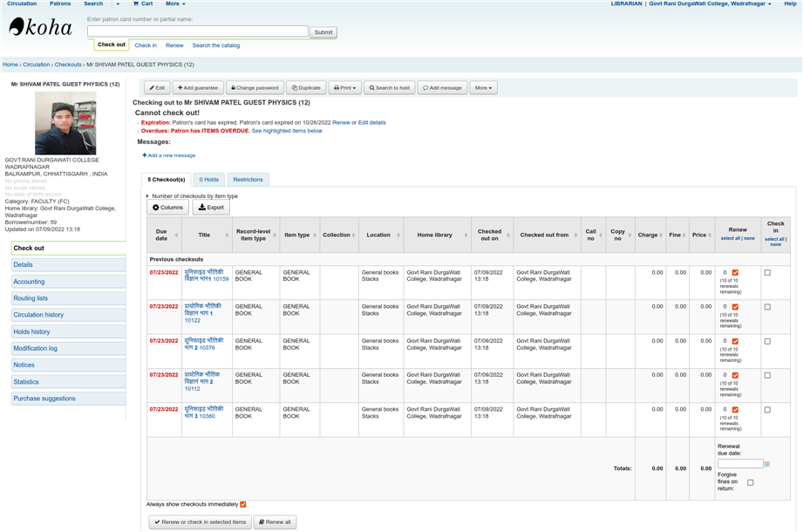This screenshot has width=803, height=532.
Task: Enable Forgive fines on return checkbox
Action: [x=750, y=482]
